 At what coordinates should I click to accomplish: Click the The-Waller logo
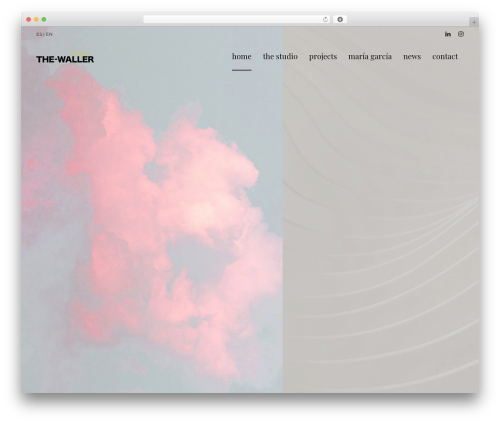point(65,57)
